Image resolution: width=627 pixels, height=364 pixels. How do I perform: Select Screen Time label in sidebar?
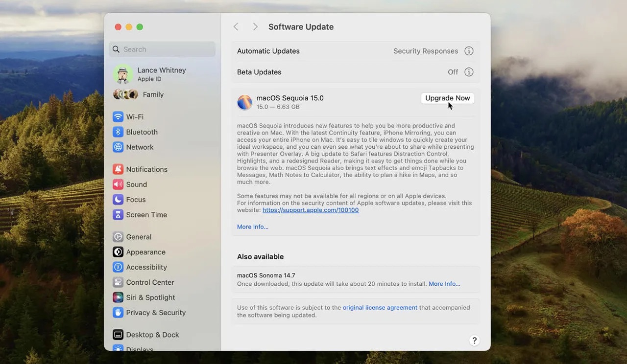click(146, 215)
